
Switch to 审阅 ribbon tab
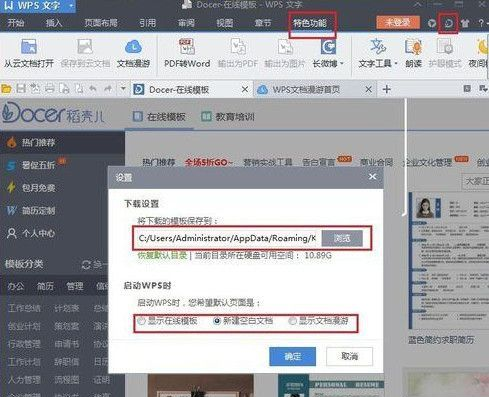pos(186,23)
